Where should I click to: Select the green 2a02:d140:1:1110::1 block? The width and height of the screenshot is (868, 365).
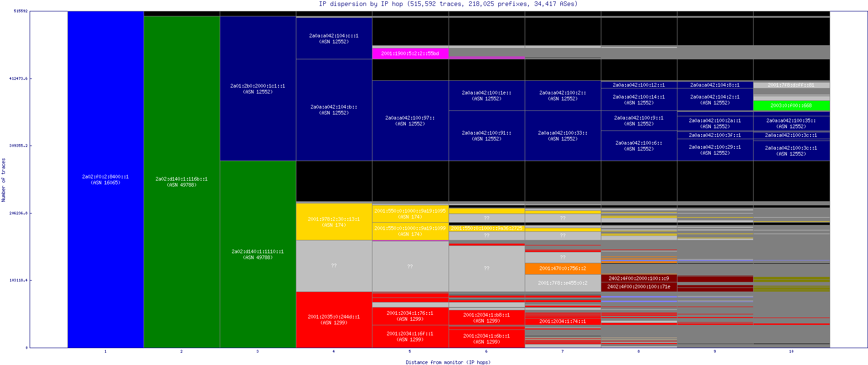point(258,254)
